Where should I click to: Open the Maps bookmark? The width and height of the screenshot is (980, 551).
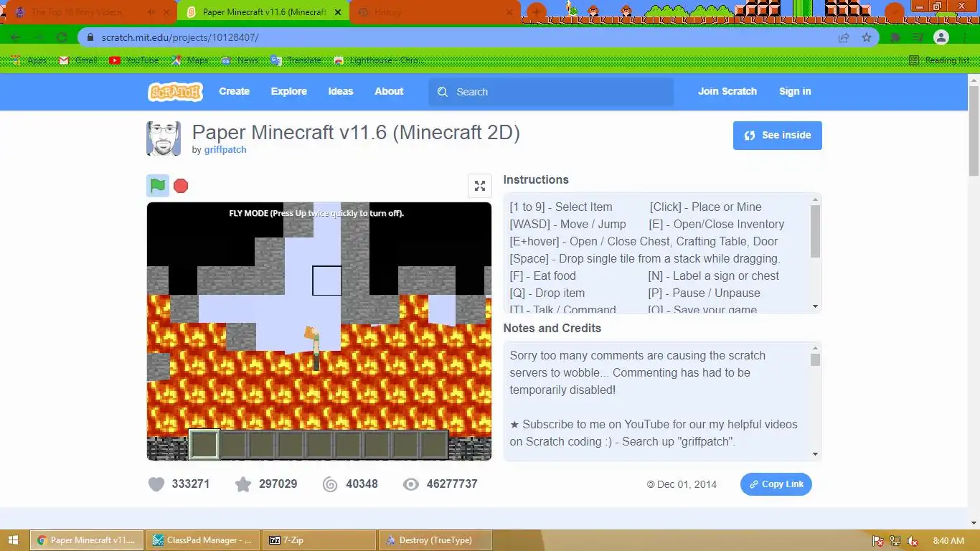point(190,60)
